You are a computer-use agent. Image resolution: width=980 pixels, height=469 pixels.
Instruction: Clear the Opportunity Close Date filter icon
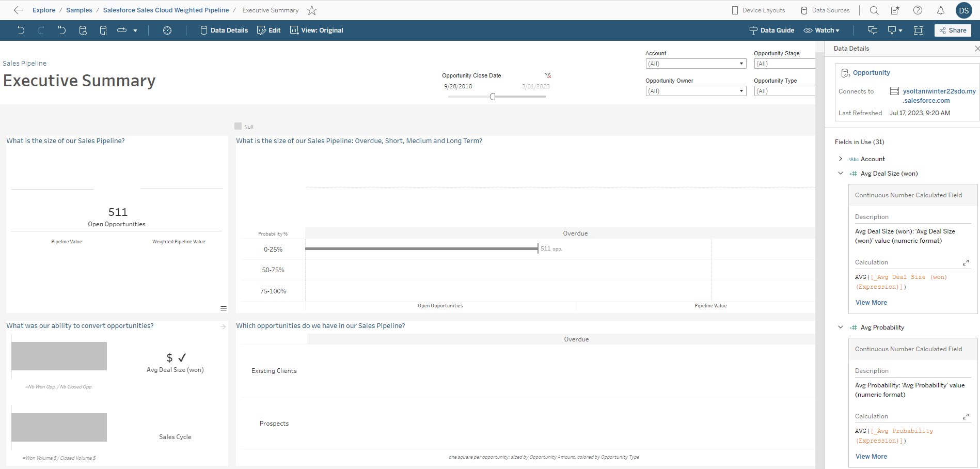click(x=548, y=75)
